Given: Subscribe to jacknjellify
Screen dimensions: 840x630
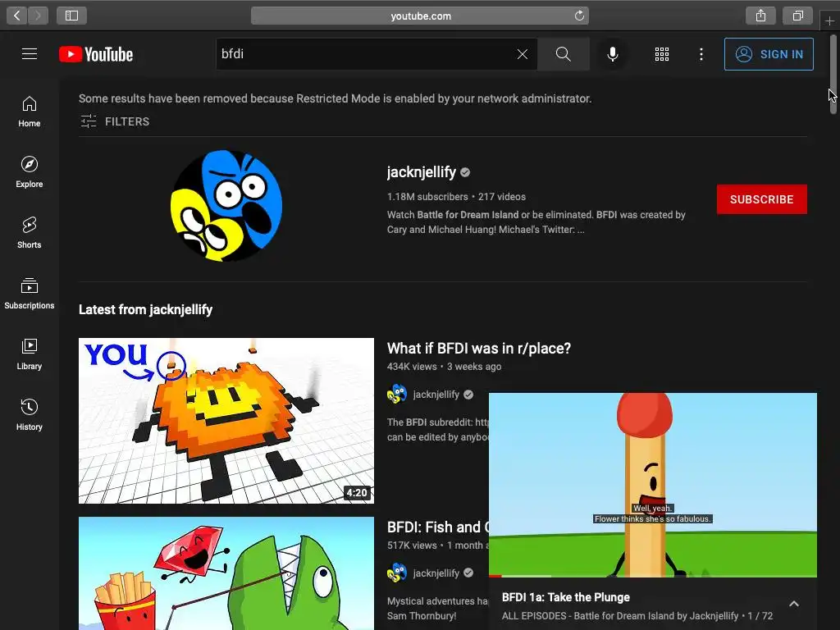Looking at the screenshot, I should [x=762, y=199].
